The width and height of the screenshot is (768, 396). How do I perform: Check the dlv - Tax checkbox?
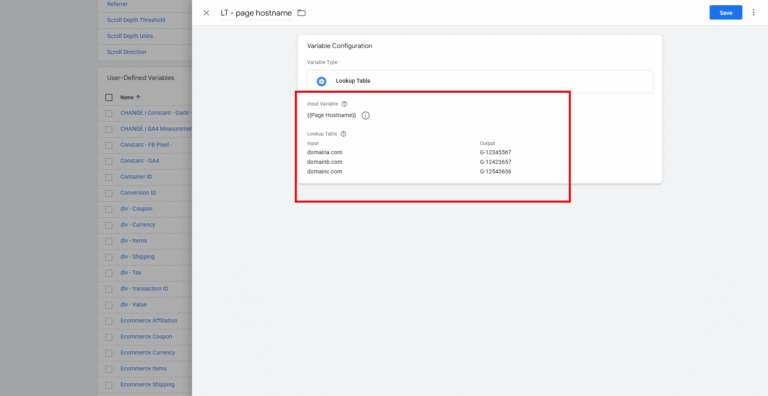109,273
